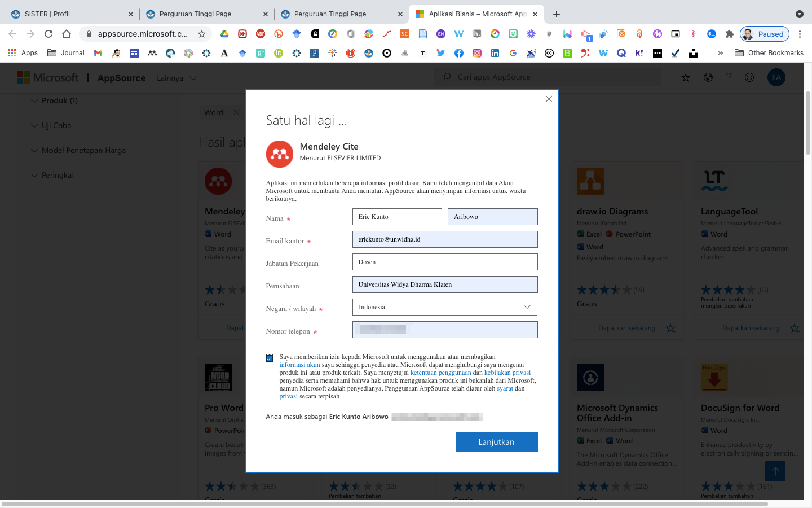Click the horizontal scrollbar at page bottom
The width and height of the screenshot is (812, 508).
385,503
